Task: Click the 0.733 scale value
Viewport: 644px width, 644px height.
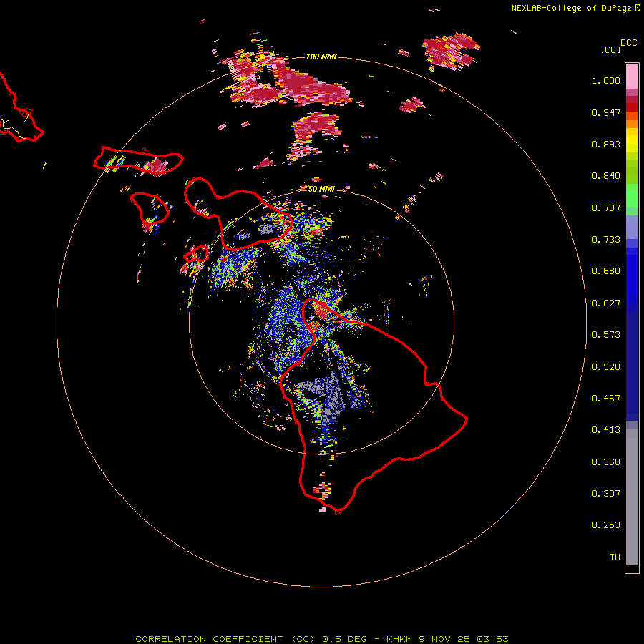Action: click(606, 240)
